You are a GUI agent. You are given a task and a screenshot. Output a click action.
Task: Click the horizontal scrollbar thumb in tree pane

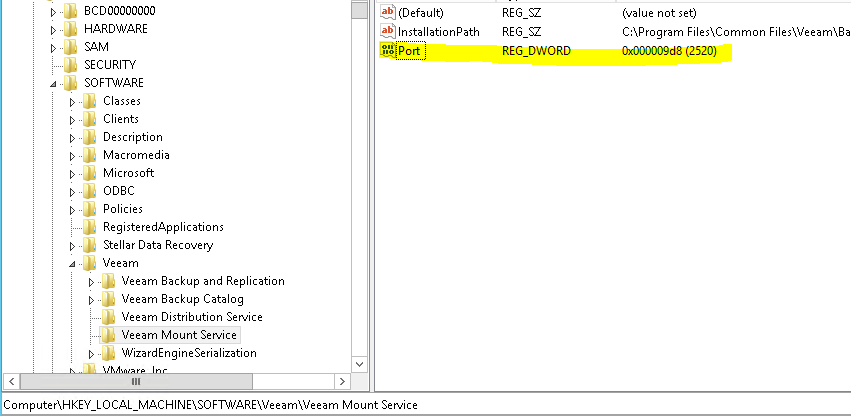point(136,381)
